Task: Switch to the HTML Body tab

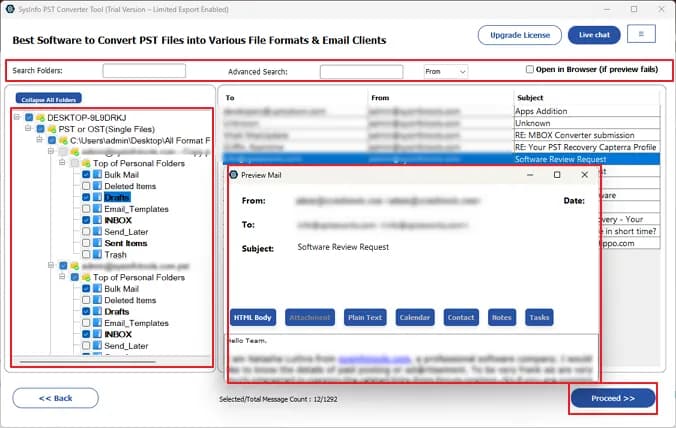Action: [x=253, y=318]
